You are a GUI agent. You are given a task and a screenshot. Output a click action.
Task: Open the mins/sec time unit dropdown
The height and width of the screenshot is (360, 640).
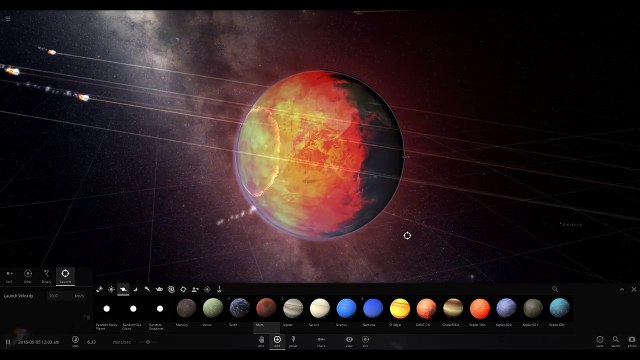click(122, 342)
